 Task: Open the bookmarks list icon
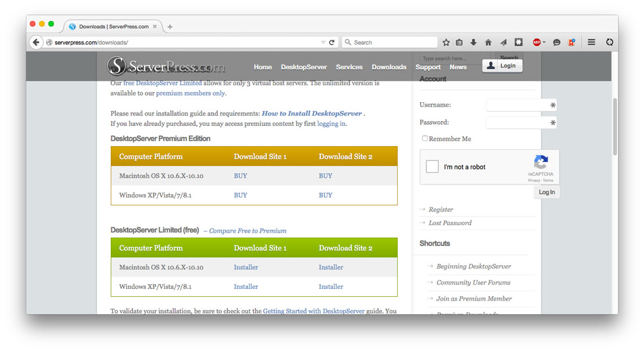(x=459, y=42)
